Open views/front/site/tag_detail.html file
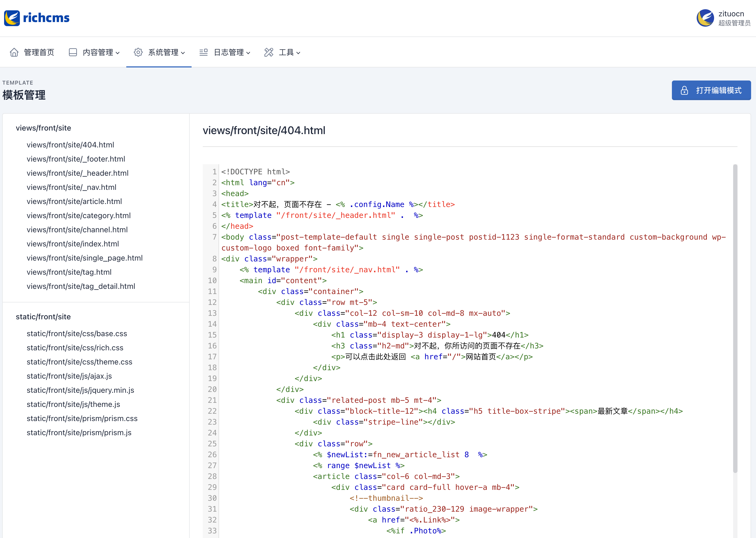Viewport: 756px width, 538px height. pyautogui.click(x=81, y=286)
